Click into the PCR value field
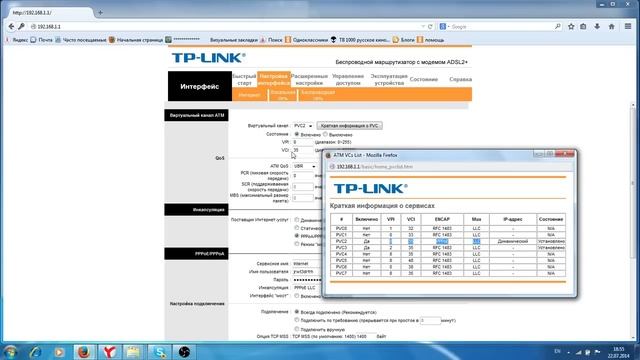The height and width of the screenshot is (360, 640). (302, 176)
